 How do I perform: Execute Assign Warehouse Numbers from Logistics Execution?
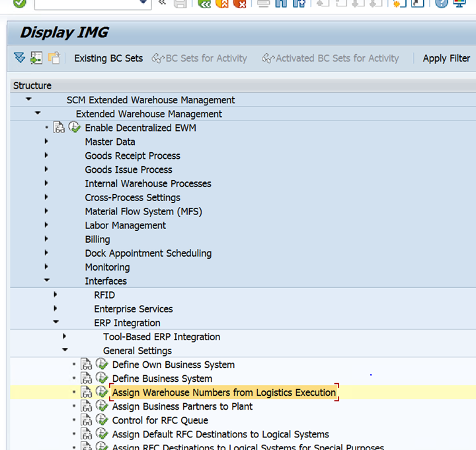(x=102, y=392)
